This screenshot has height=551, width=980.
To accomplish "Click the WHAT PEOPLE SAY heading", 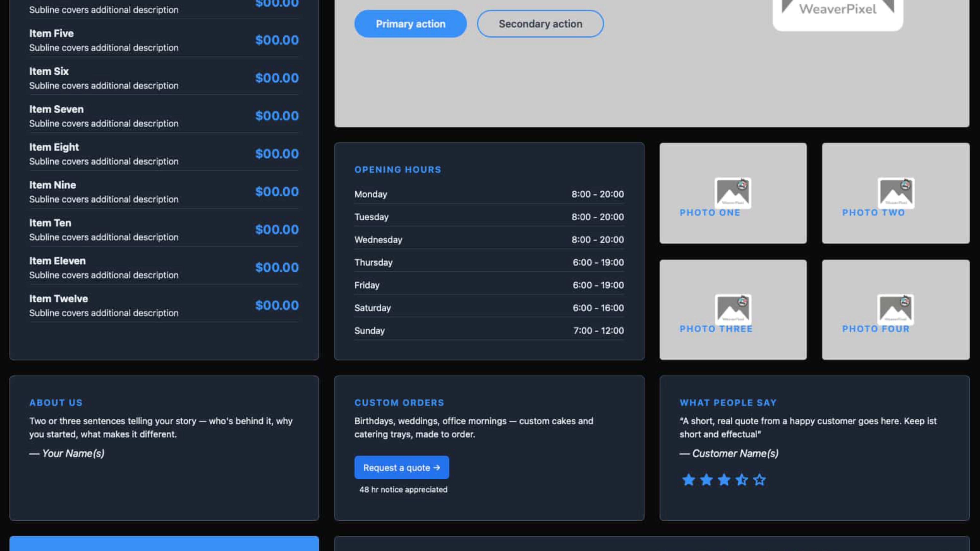I will click(728, 403).
